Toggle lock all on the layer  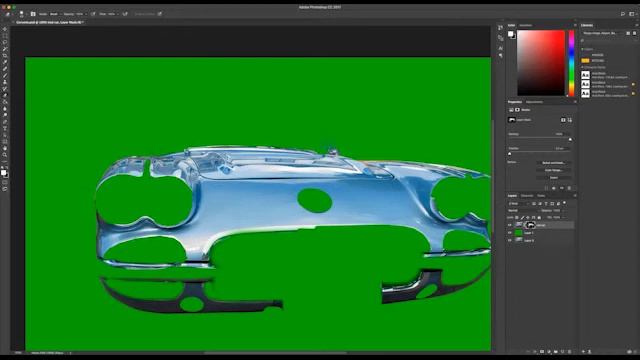[x=540, y=218]
